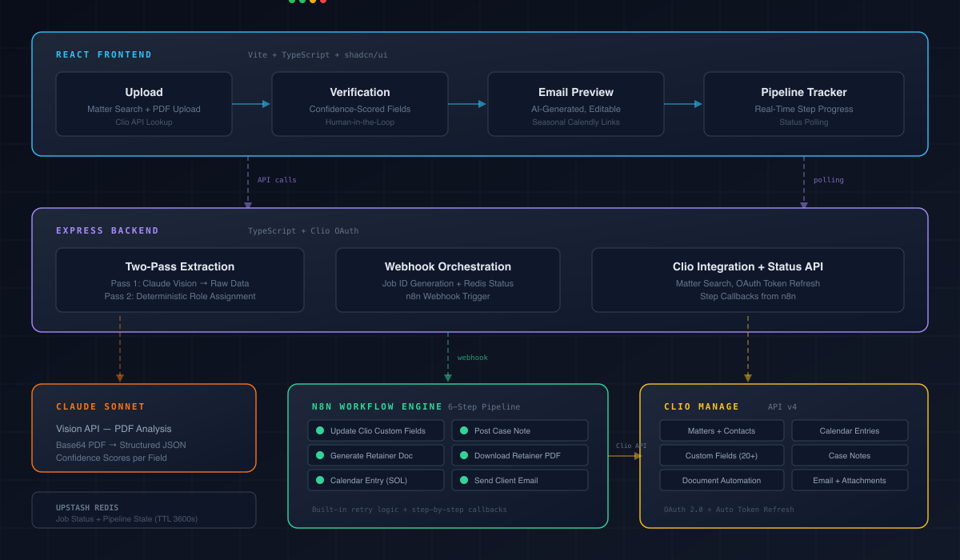This screenshot has width=960, height=560.
Task: Click green dot beside Generate Retainer Doc
Action: [x=320, y=456]
